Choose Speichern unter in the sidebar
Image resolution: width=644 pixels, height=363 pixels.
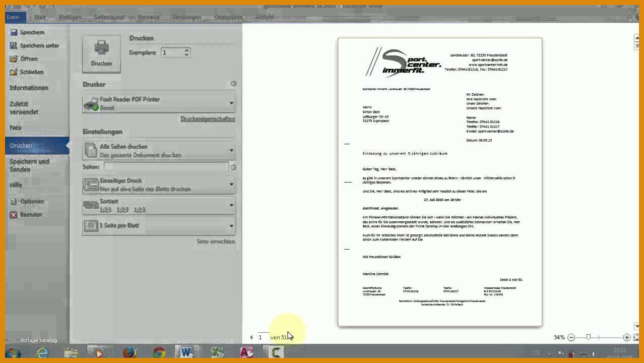click(35, 45)
